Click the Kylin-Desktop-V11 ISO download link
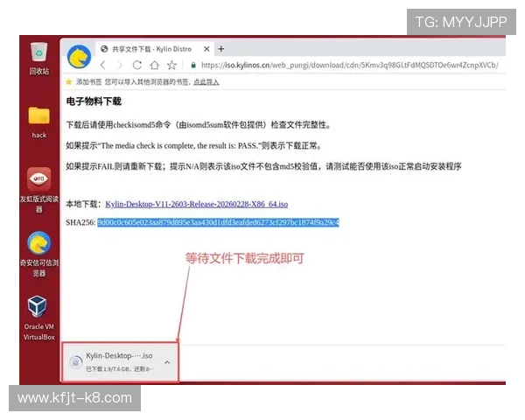The image size is (525, 420). 197,204
